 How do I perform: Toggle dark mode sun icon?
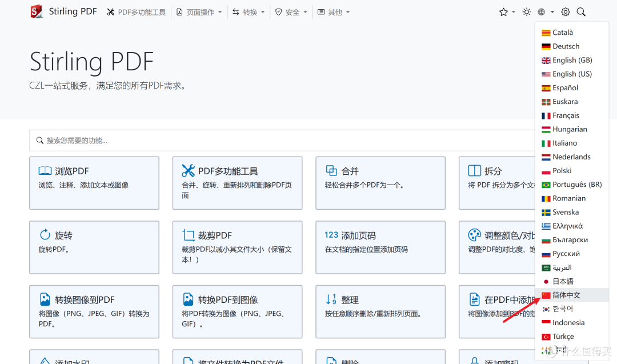click(x=527, y=12)
